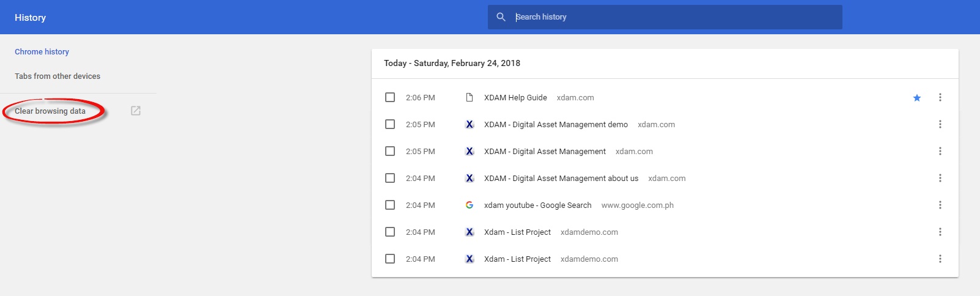
Task: Click the X favicon of Digital Asset Management about us
Action: pos(470,179)
